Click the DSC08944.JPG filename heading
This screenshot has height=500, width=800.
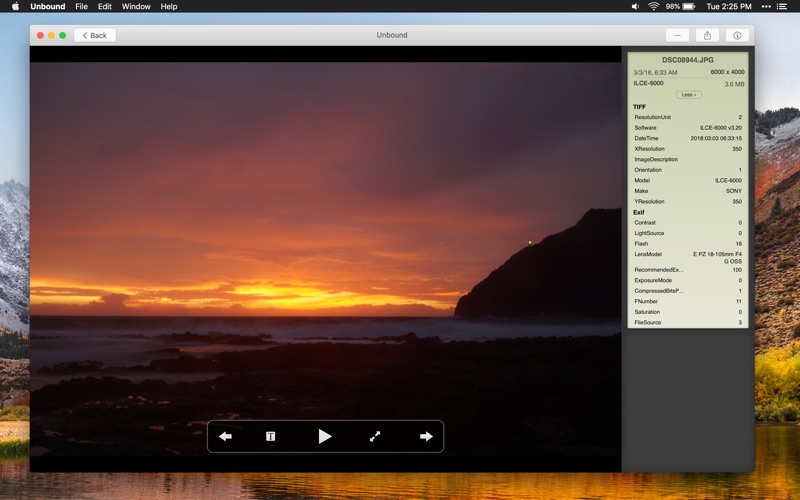tap(688, 60)
